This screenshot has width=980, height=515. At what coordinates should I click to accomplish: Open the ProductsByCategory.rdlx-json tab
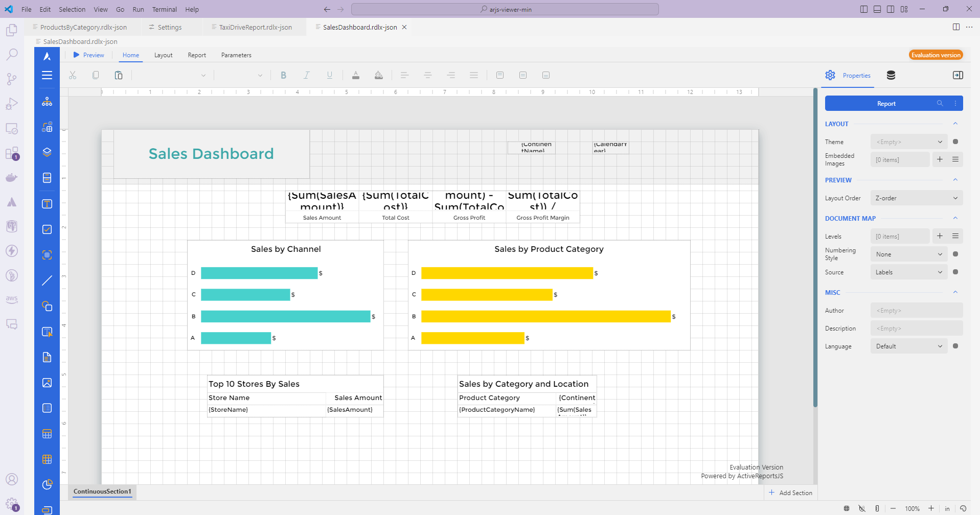(x=83, y=27)
